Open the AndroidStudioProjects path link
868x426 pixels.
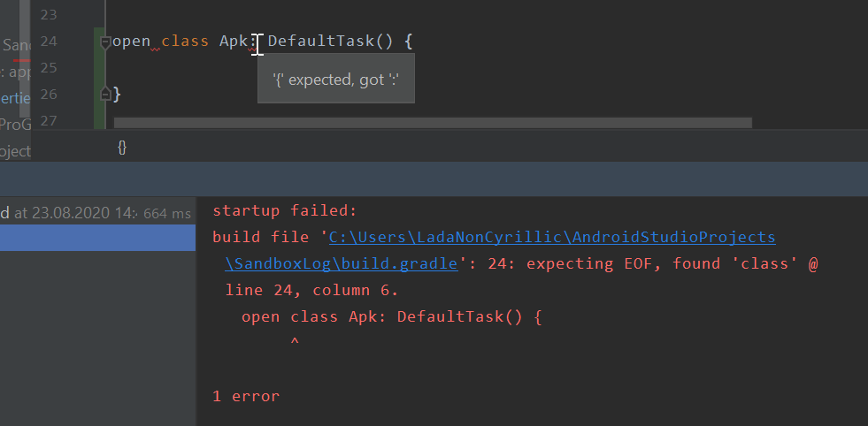pyautogui.click(x=552, y=237)
